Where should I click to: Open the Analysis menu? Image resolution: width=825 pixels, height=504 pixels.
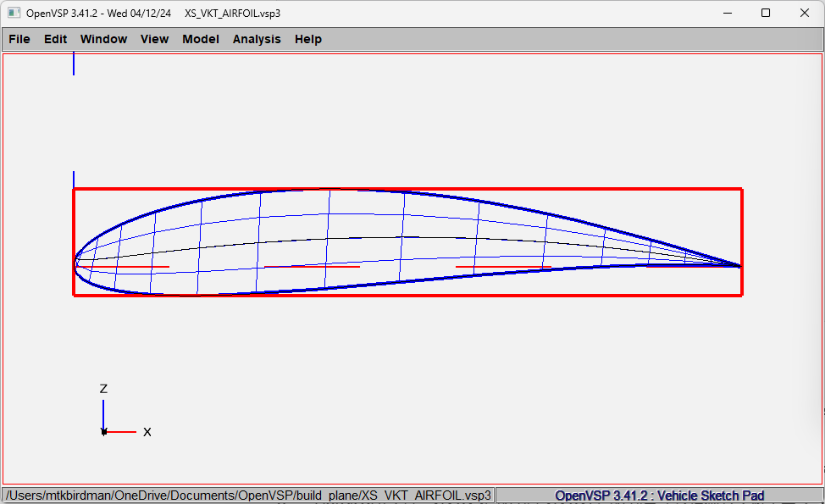(x=257, y=39)
